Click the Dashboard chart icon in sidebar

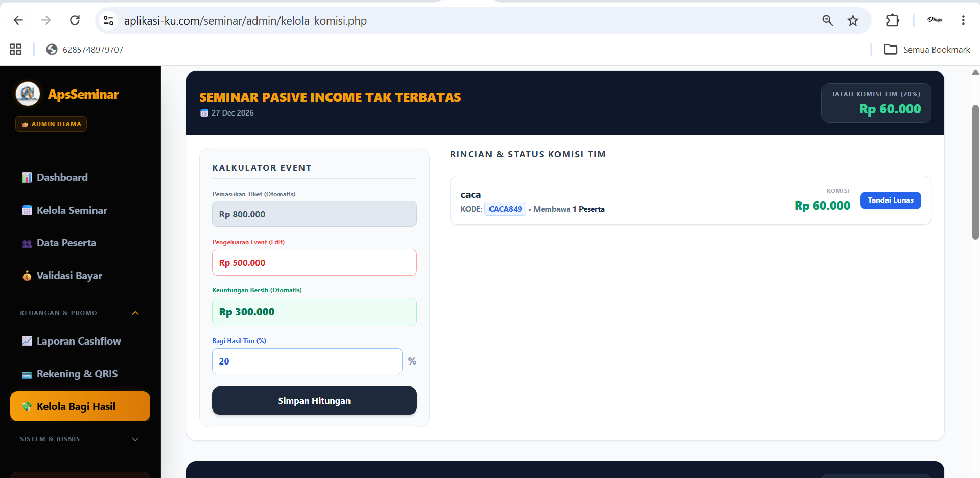tap(27, 177)
